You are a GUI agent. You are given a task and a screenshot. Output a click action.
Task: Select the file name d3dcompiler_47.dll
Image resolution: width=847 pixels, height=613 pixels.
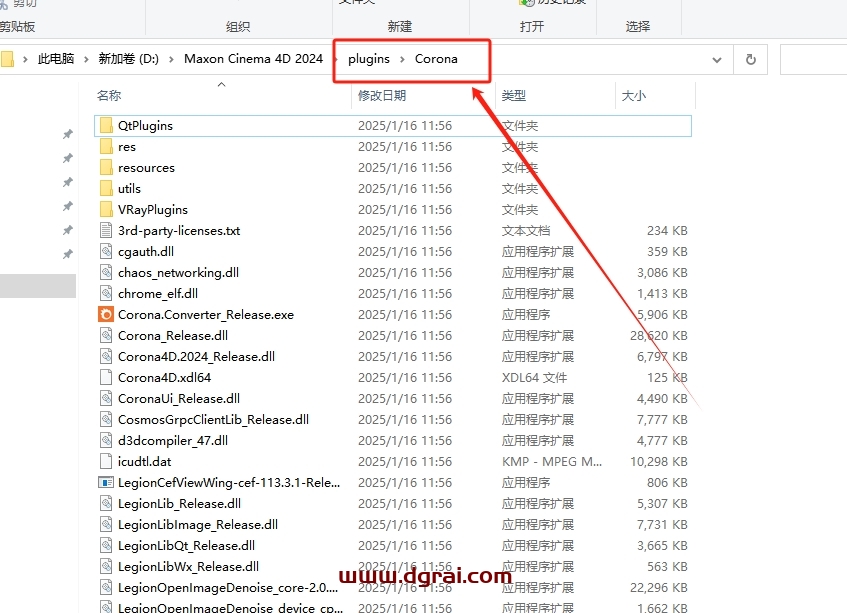(173, 441)
